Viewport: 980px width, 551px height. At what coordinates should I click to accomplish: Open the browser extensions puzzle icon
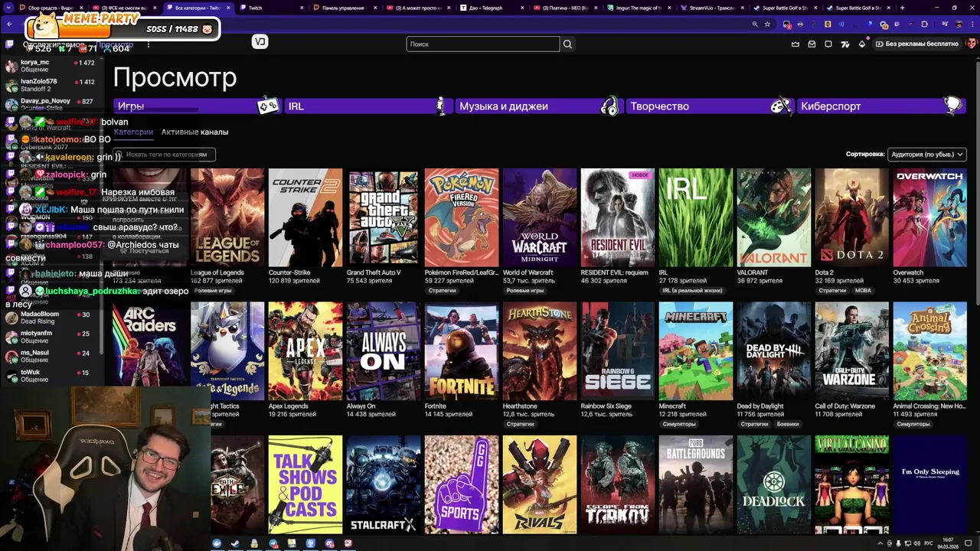pyautogui.click(x=923, y=24)
